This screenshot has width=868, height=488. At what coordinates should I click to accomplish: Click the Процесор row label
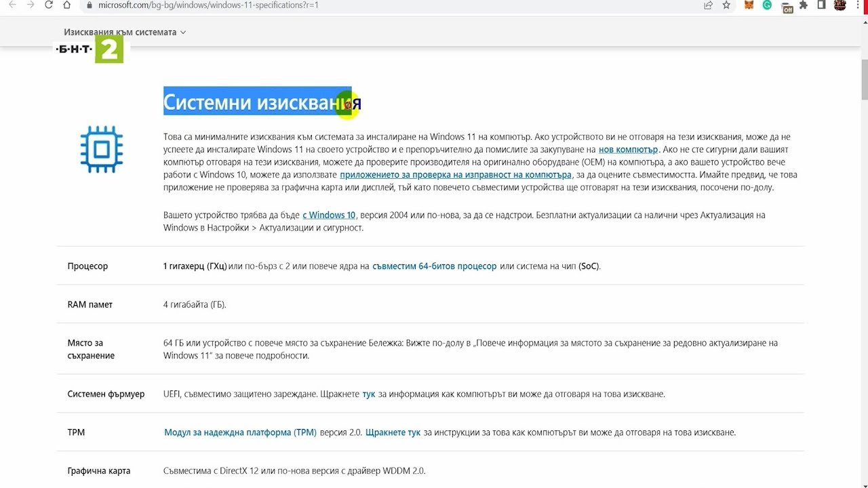pyautogui.click(x=87, y=266)
